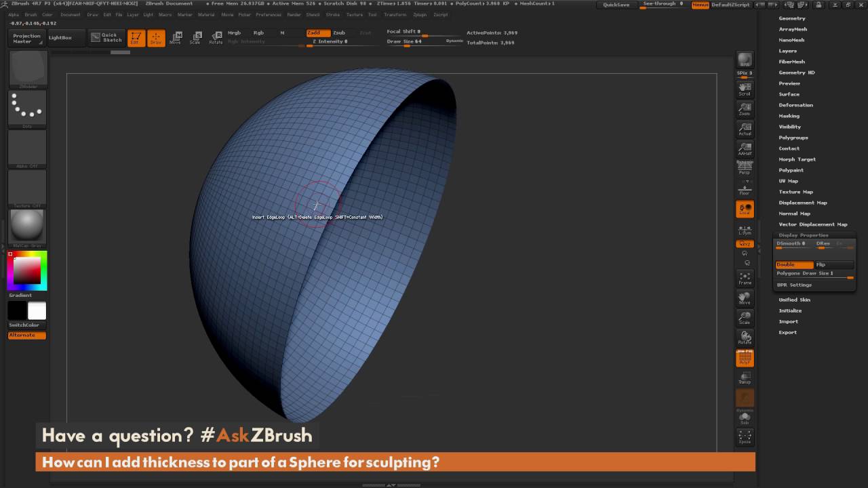Open the Zplugin menu
Image resolution: width=868 pixels, height=488 pixels.
(420, 14)
